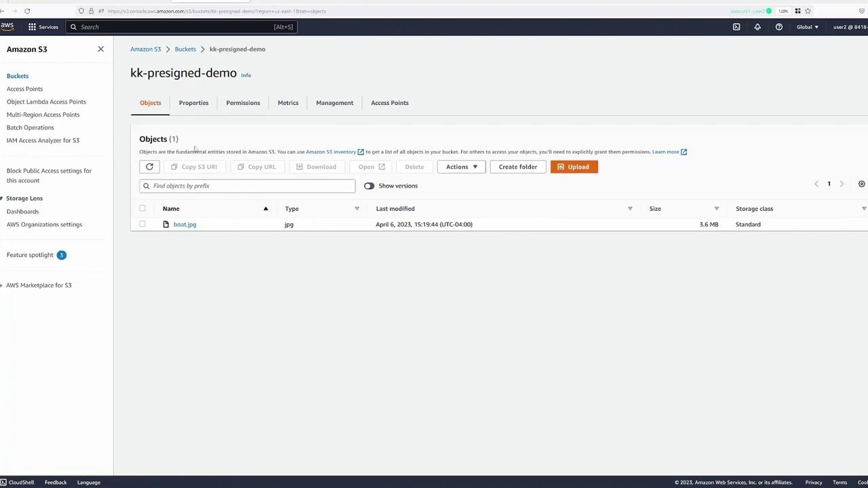Open the user2 account menu
868x488 pixels.
pos(850,27)
